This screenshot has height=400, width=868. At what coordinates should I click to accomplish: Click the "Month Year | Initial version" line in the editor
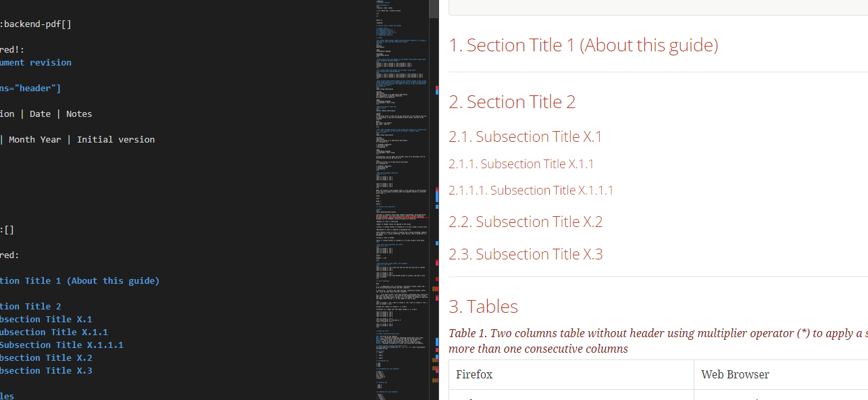pyautogui.click(x=78, y=139)
